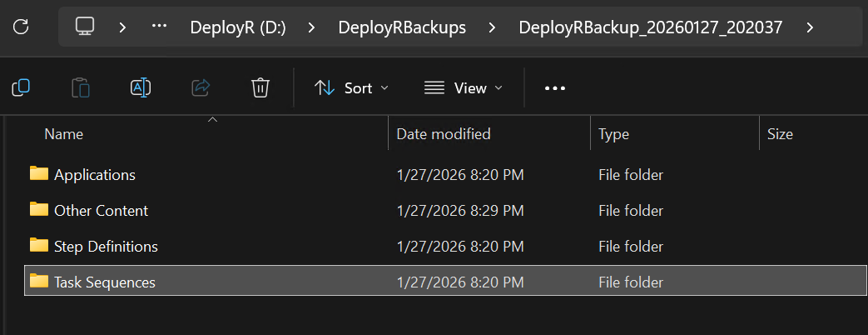Open the View dropdown menu

point(464,87)
